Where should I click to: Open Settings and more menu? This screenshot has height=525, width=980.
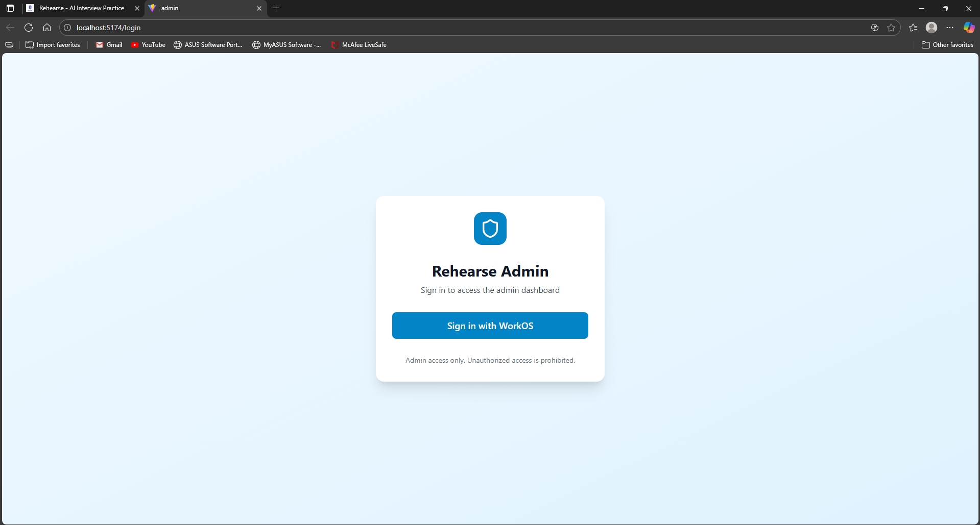[x=950, y=28]
